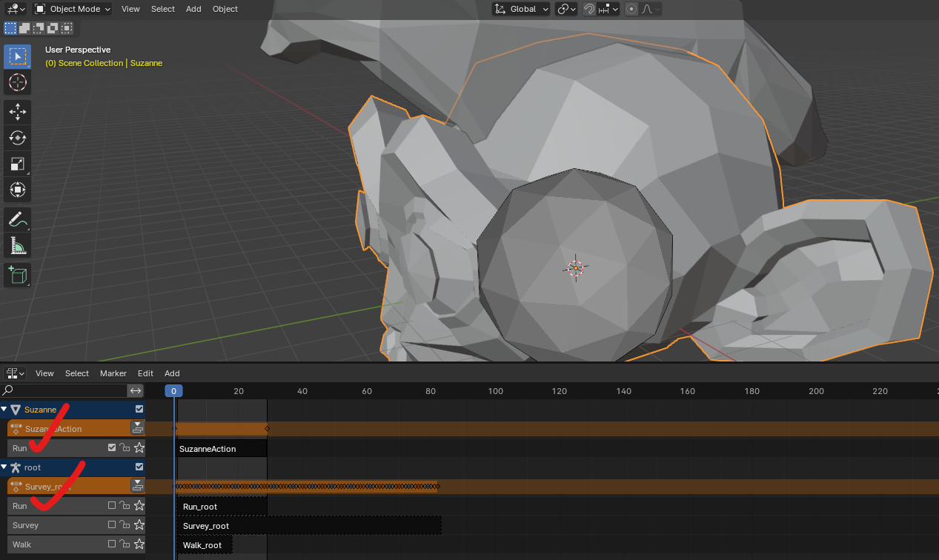Viewport: 939px width, 560px height.
Task: Push down Survey_root action to track
Action: tap(137, 485)
